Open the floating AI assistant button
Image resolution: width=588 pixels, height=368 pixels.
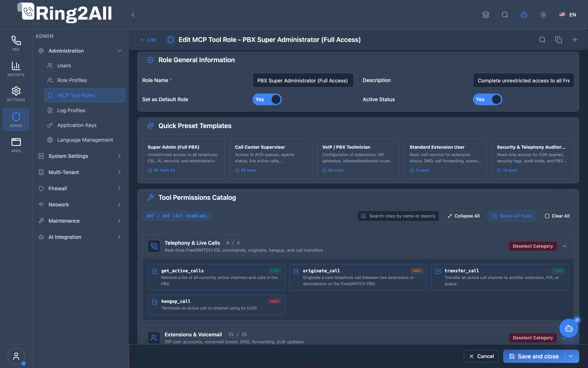coord(569,329)
